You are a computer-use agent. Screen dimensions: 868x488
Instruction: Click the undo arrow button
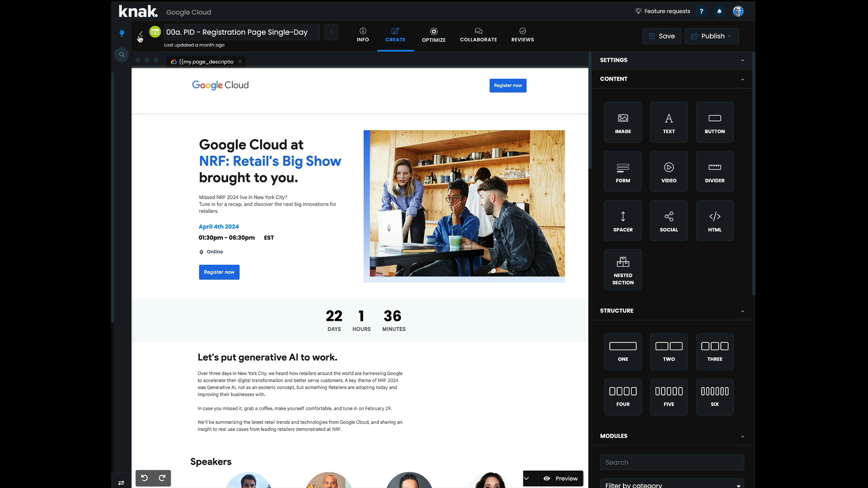[x=144, y=478]
